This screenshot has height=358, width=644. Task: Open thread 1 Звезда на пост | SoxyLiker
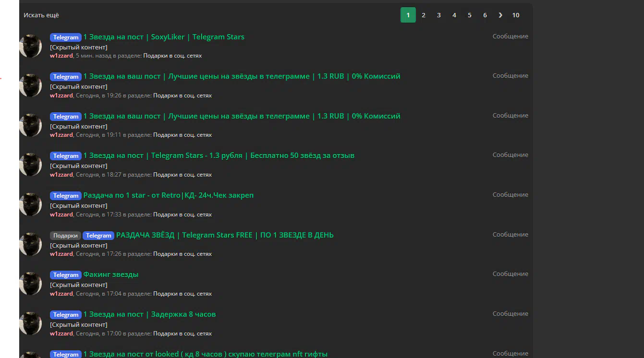click(164, 37)
